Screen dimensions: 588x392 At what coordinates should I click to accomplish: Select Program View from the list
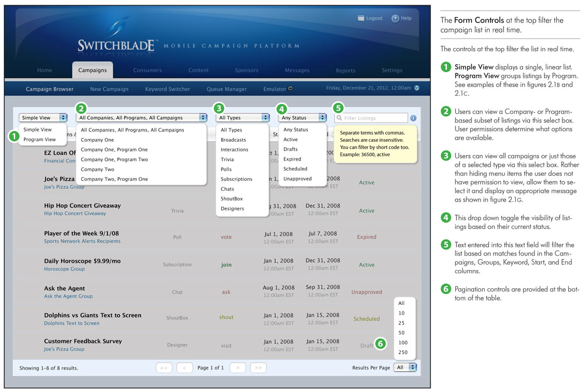40,140
